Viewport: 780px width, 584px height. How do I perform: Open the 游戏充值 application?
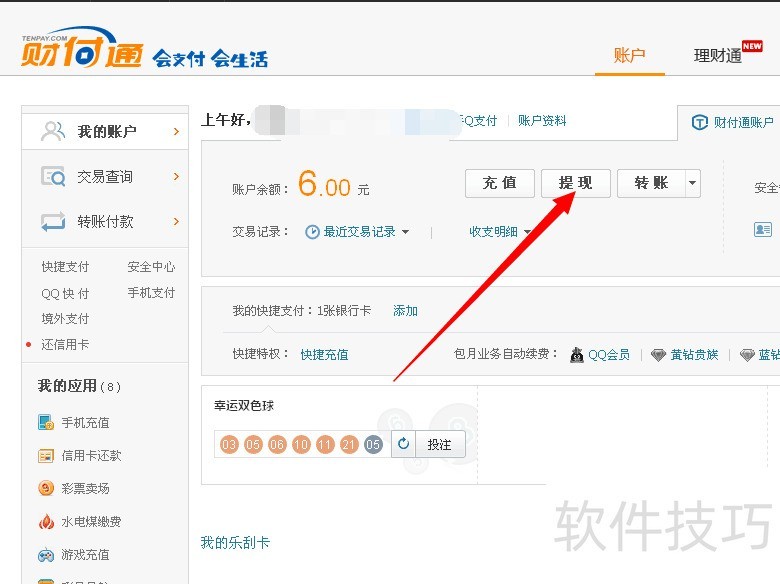(85, 555)
